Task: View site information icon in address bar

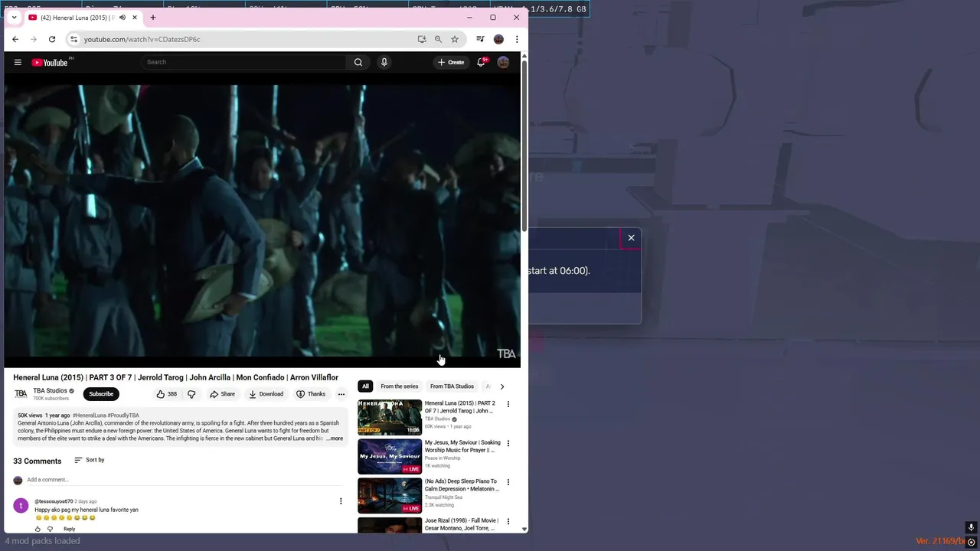Action: coord(73,39)
